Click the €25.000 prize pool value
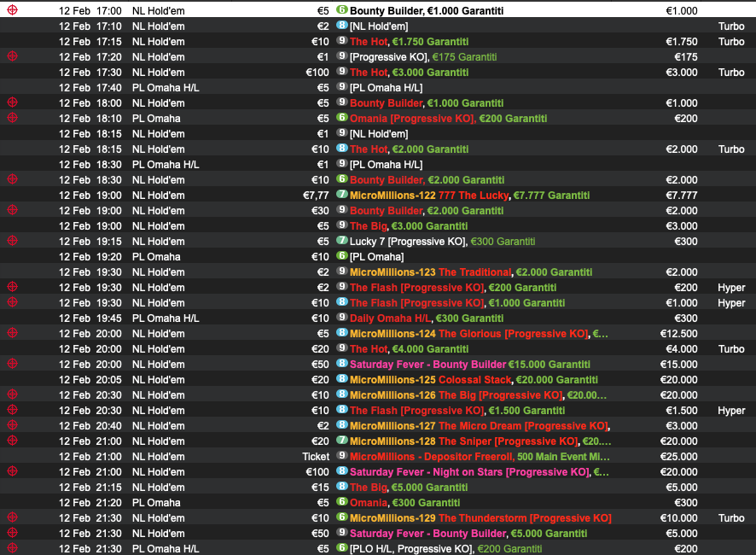 679,457
